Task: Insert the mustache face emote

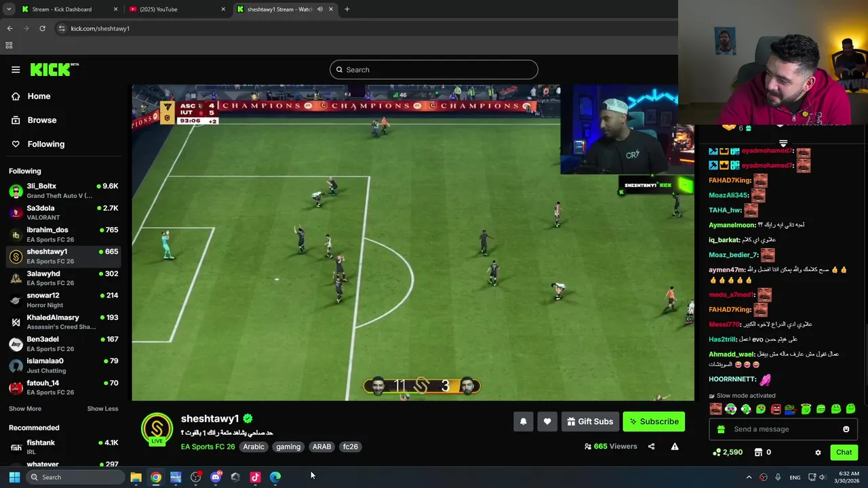Action: point(715,409)
